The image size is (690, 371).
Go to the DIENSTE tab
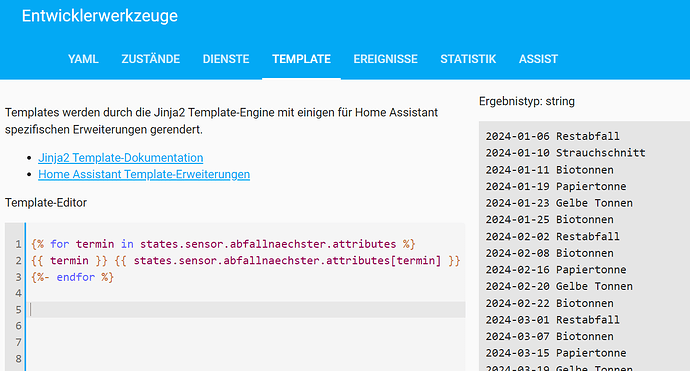coord(226,59)
